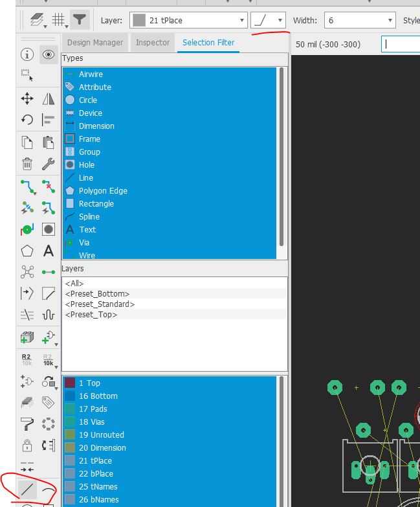Toggle Hole type selection
Viewport: 420px width, 507px height.
click(x=170, y=164)
